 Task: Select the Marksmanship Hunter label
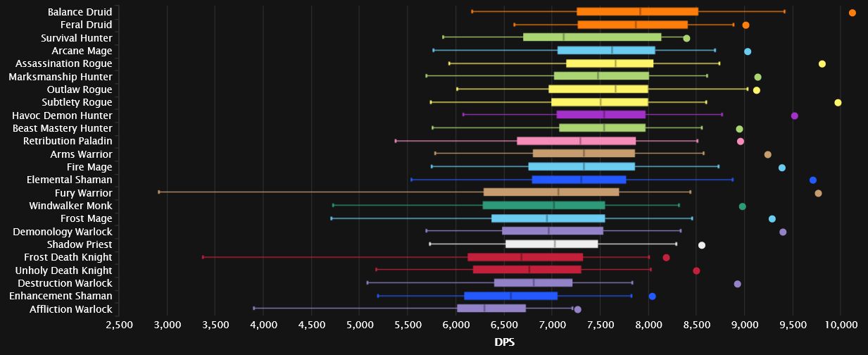tap(60, 77)
